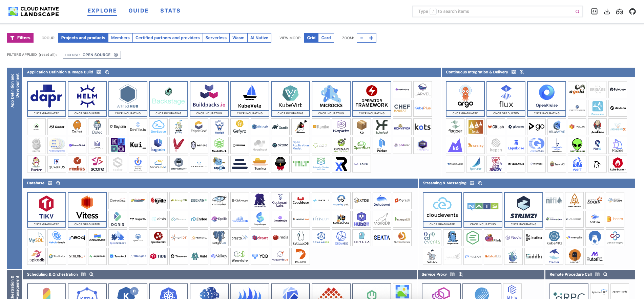Screen dimensions: 644x299
Task: Increase zoom with the plus button
Action: coord(371,38)
